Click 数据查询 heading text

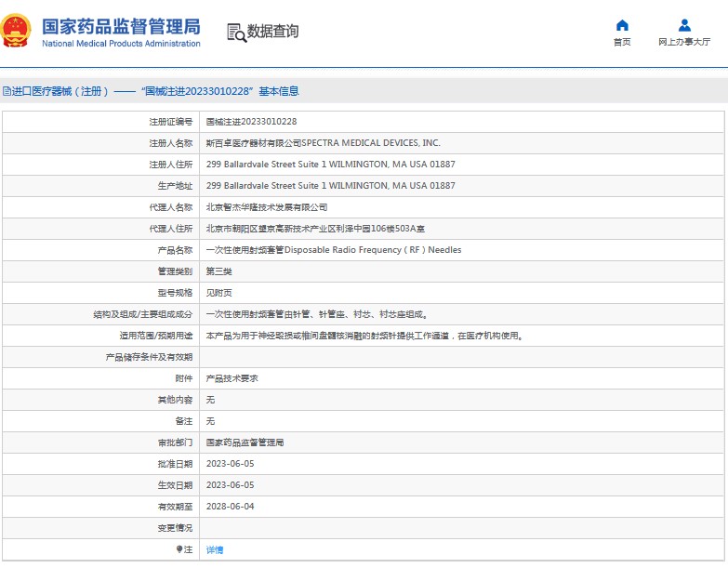[272, 32]
